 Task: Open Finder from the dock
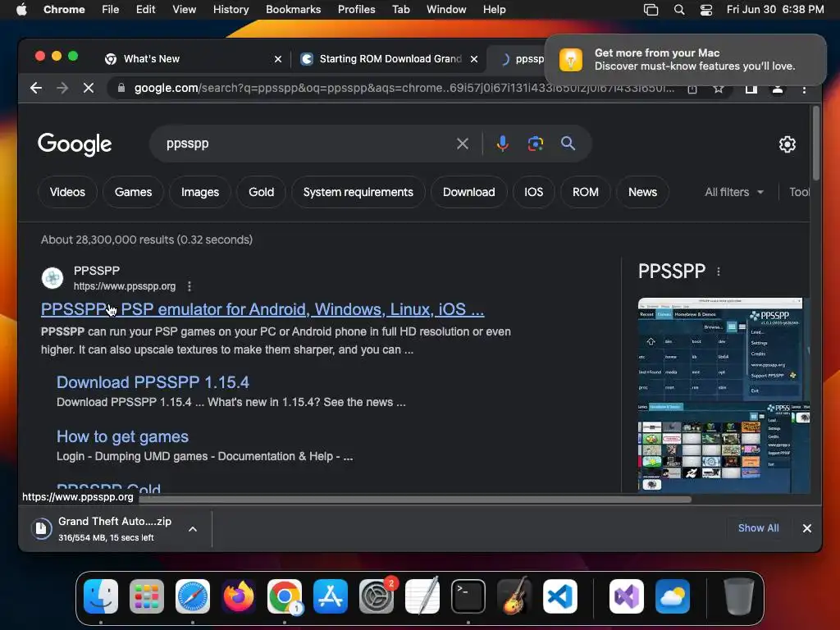[101, 596]
